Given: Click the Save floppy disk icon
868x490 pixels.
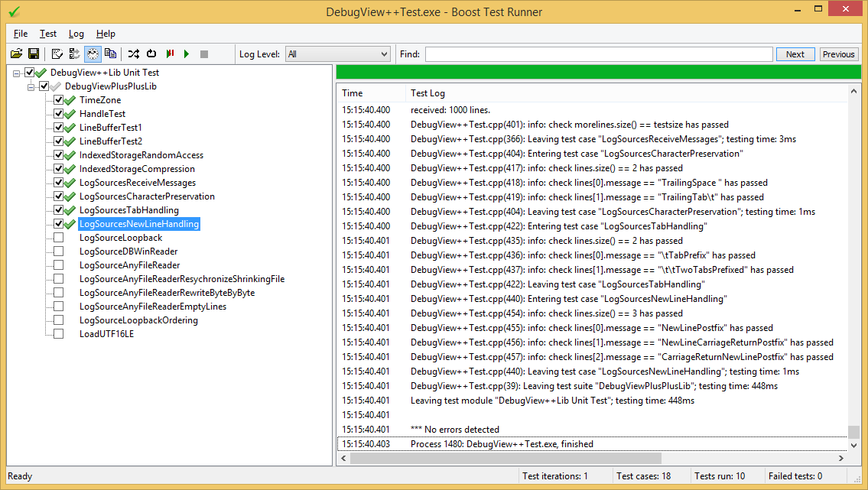Looking at the screenshot, I should (34, 54).
